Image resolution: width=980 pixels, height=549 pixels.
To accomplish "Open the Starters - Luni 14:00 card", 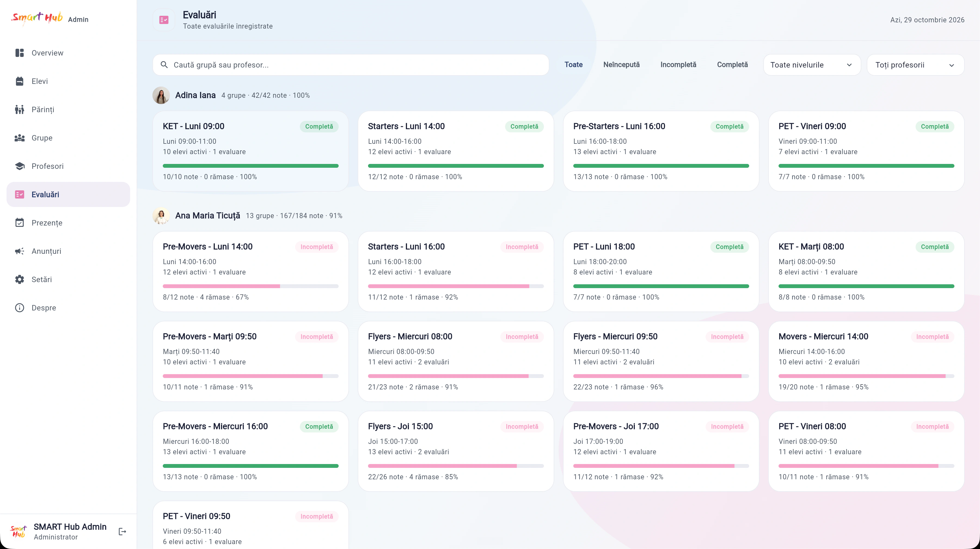I will pos(456,151).
